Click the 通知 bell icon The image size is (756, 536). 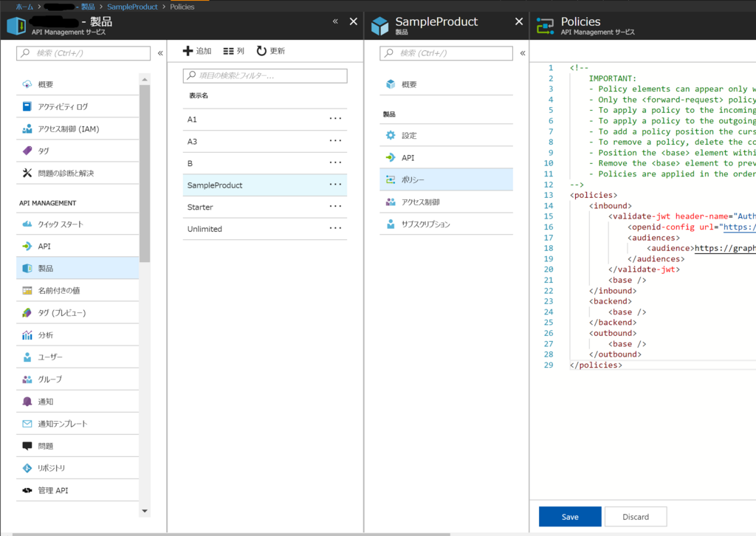(x=27, y=402)
